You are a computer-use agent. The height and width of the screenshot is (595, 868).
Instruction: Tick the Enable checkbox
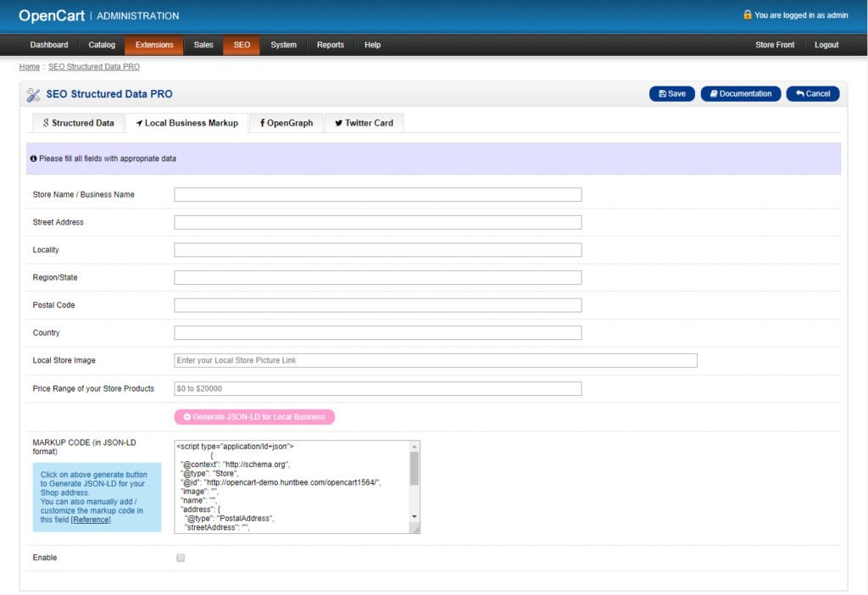[181, 558]
